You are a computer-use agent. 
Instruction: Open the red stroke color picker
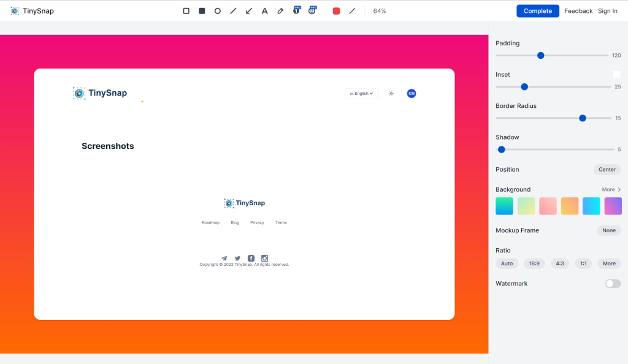[x=336, y=11]
